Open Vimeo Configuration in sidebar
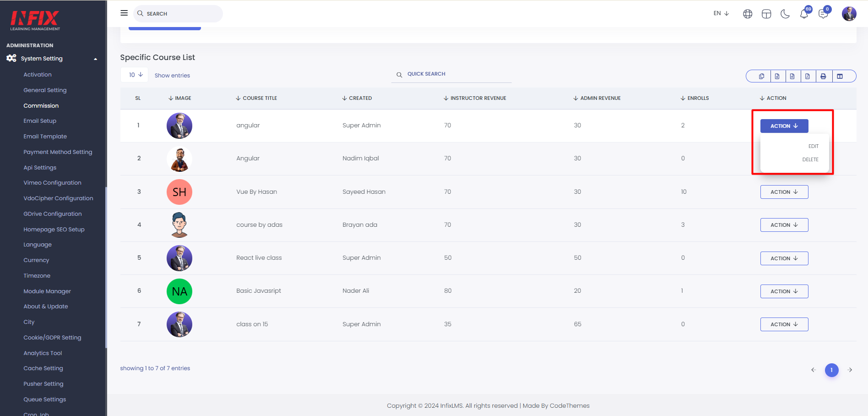 coord(52,183)
